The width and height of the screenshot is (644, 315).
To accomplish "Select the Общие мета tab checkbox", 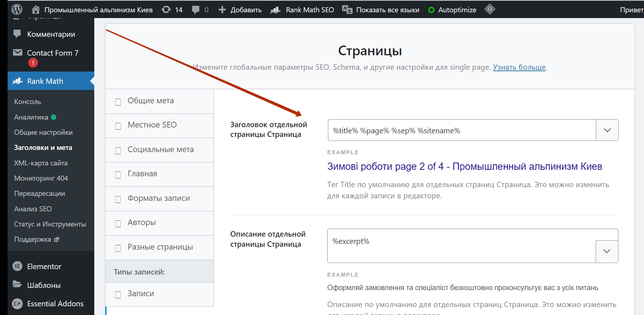I will pyautogui.click(x=118, y=102).
